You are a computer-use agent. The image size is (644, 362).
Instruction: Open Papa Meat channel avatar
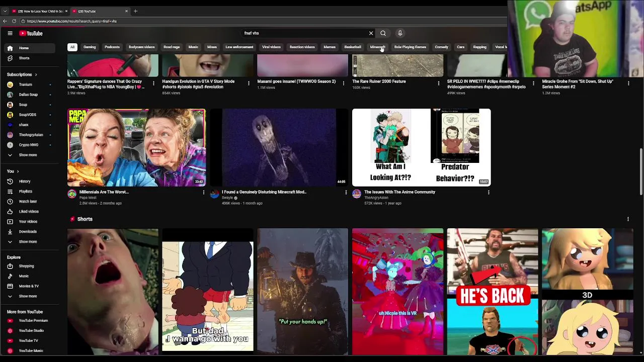72,194
